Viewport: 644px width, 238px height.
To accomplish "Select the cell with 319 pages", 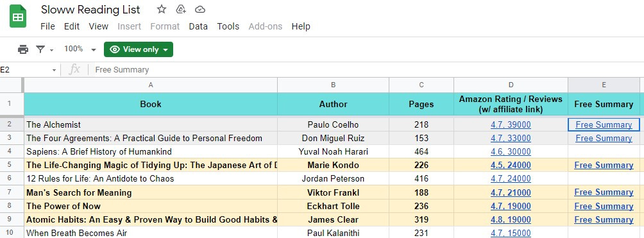I will click(421, 219).
